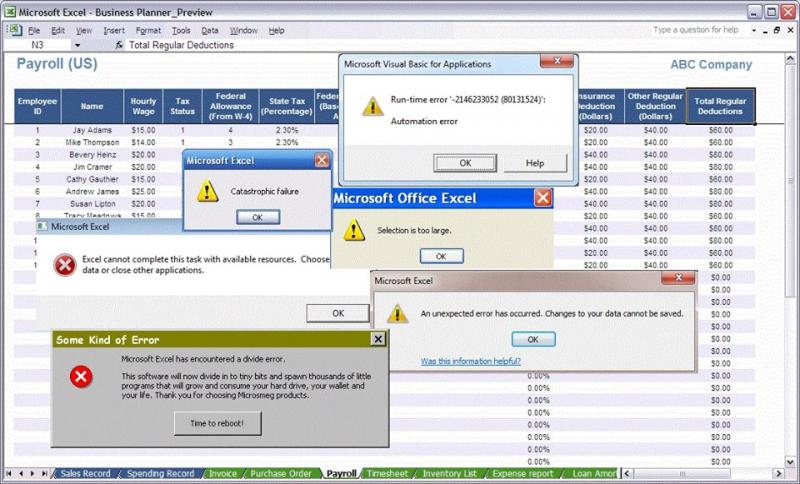Click the vertical scrollbar down arrow
800x484 pixels.
(791, 462)
